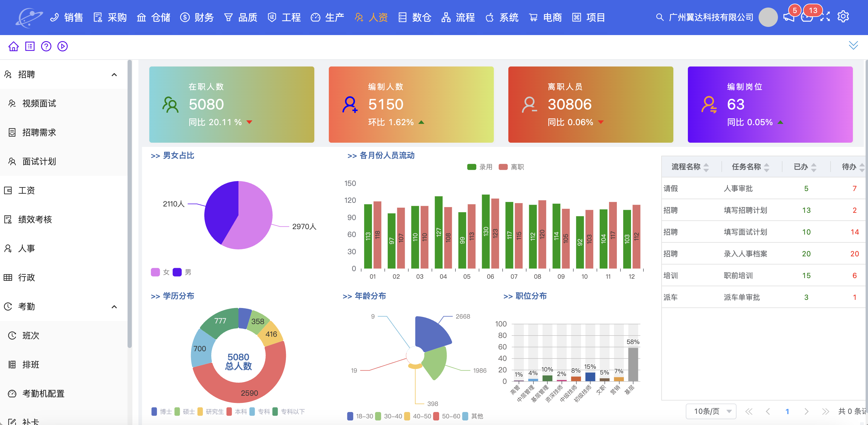Viewport: 868px width, 425px height.
Task: Open 行政 section in the sidebar
Action: (64, 277)
